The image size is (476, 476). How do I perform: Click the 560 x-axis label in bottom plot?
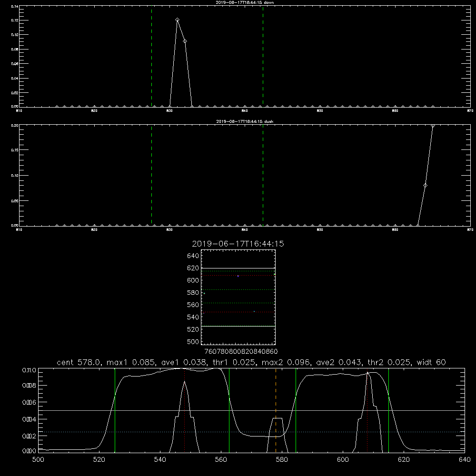point(221,460)
